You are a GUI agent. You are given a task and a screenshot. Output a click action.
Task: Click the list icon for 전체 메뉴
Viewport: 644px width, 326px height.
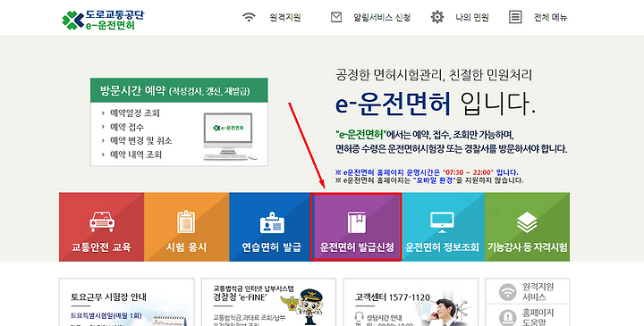pos(515,17)
